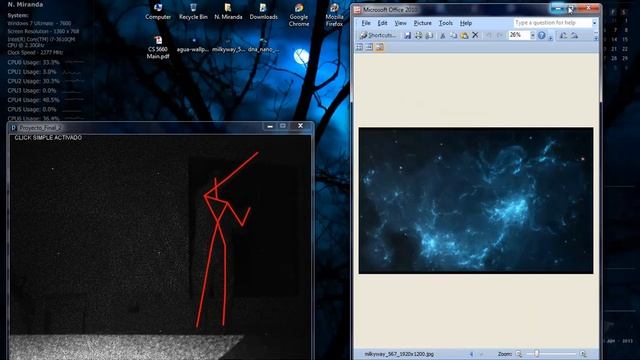Open the Tools menu in Picture Manager

pyautogui.click(x=445, y=23)
